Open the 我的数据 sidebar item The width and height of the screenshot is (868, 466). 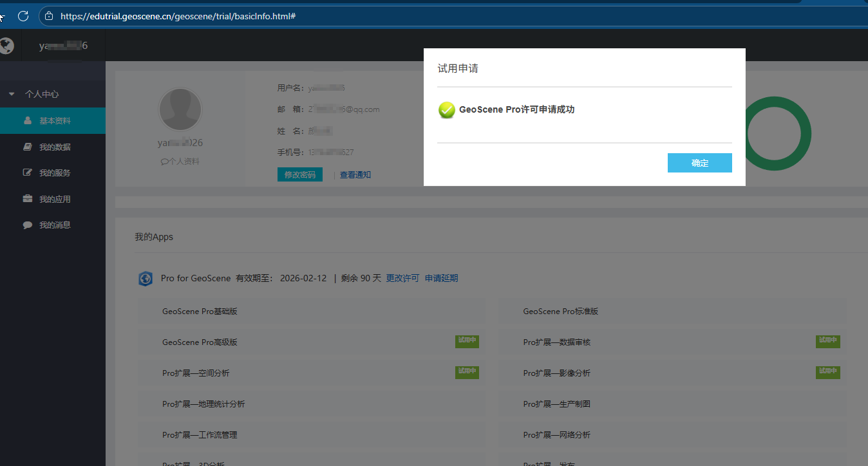(x=53, y=147)
